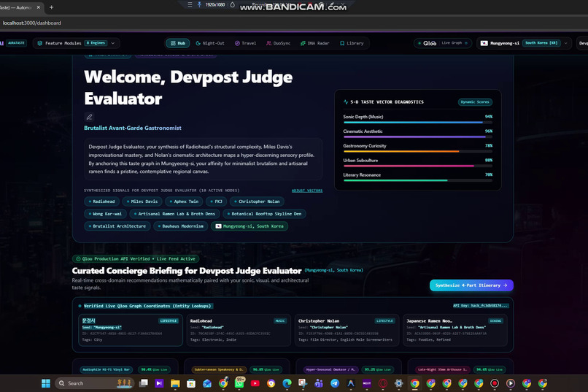The width and height of the screenshot is (588, 392).
Task: Open Microsoft Store from the taskbar
Action: (x=191, y=383)
